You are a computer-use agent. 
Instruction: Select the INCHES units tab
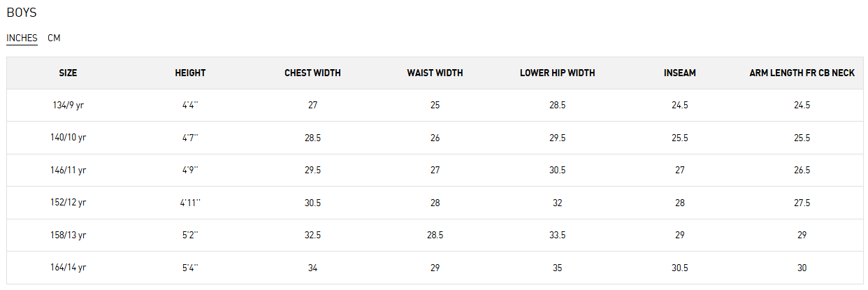pyautogui.click(x=22, y=38)
